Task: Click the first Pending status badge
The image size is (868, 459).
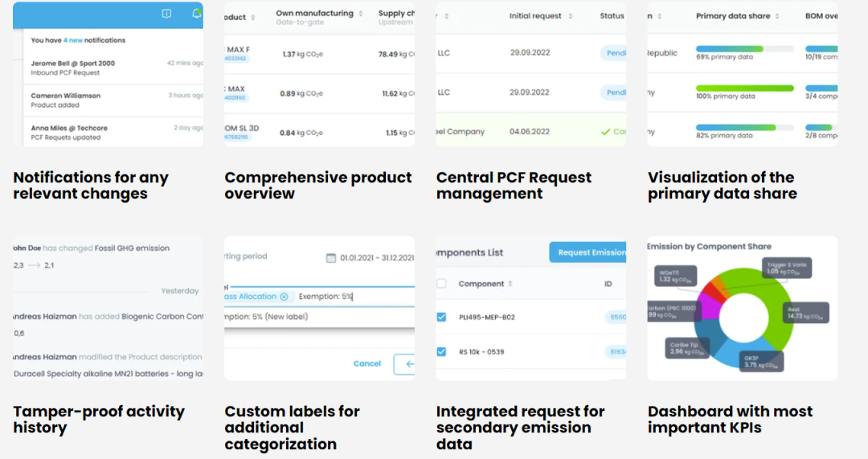Action: [613, 53]
